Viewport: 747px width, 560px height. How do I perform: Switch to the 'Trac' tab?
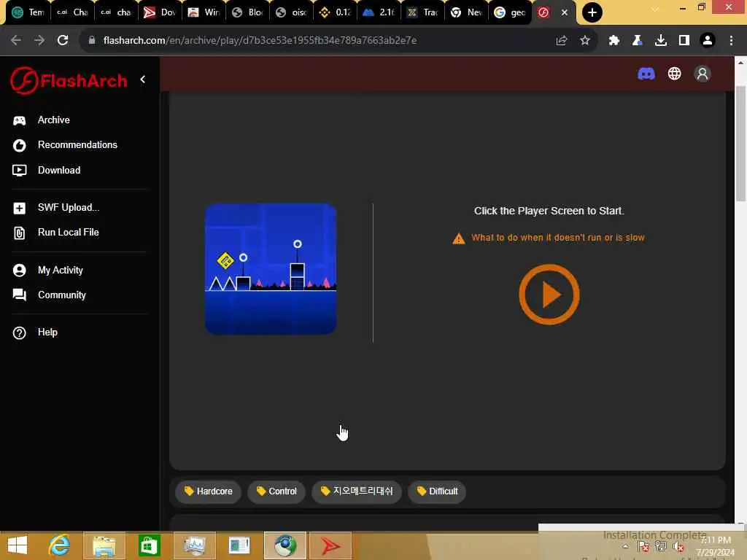422,13
